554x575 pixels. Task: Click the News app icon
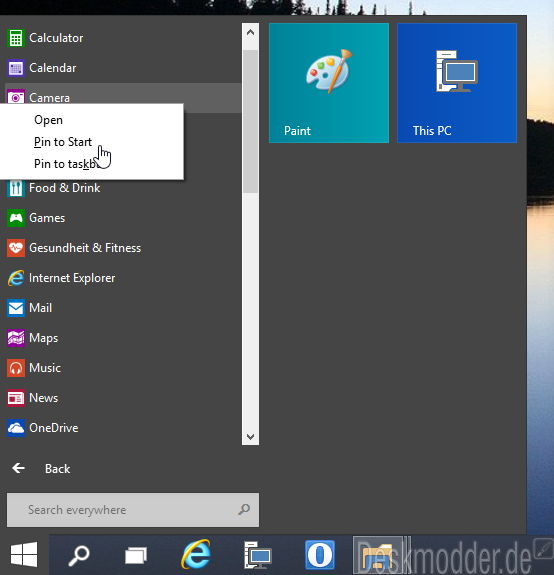click(x=16, y=398)
